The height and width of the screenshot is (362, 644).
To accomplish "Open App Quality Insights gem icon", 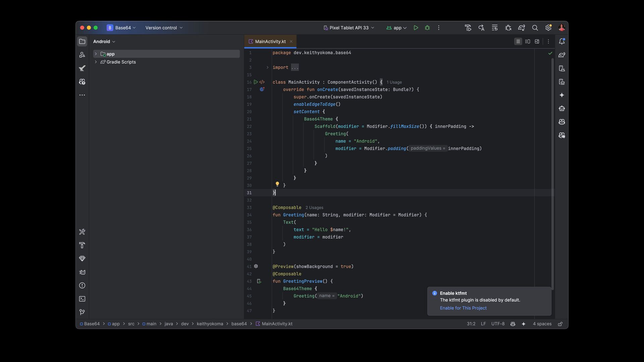I will [82, 259].
